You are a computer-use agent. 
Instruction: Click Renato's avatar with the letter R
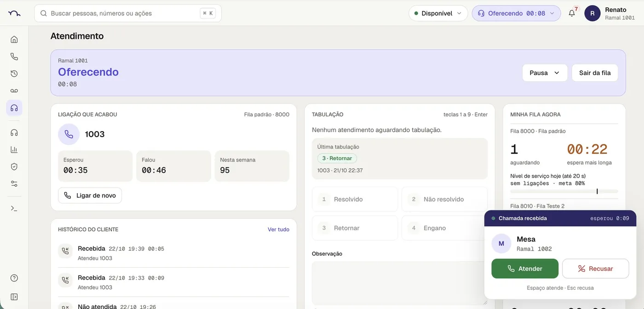click(592, 13)
